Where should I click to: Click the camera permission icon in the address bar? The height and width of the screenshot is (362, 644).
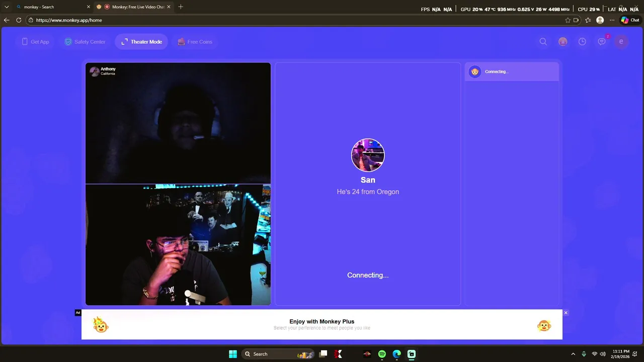(576, 20)
